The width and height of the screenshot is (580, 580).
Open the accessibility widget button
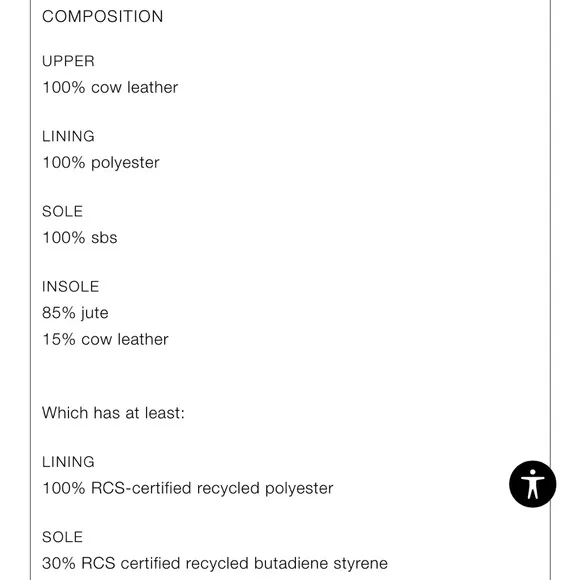532,484
